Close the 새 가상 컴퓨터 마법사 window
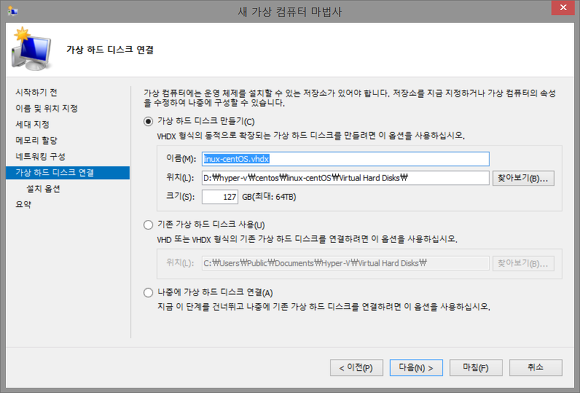Screen dimensions: 580x393 click(563, 8)
